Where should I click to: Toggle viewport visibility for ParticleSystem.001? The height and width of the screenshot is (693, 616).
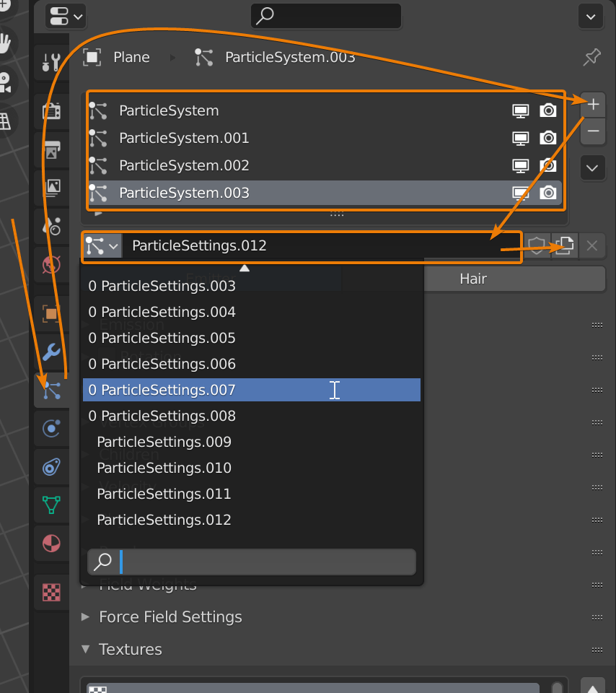(x=521, y=139)
